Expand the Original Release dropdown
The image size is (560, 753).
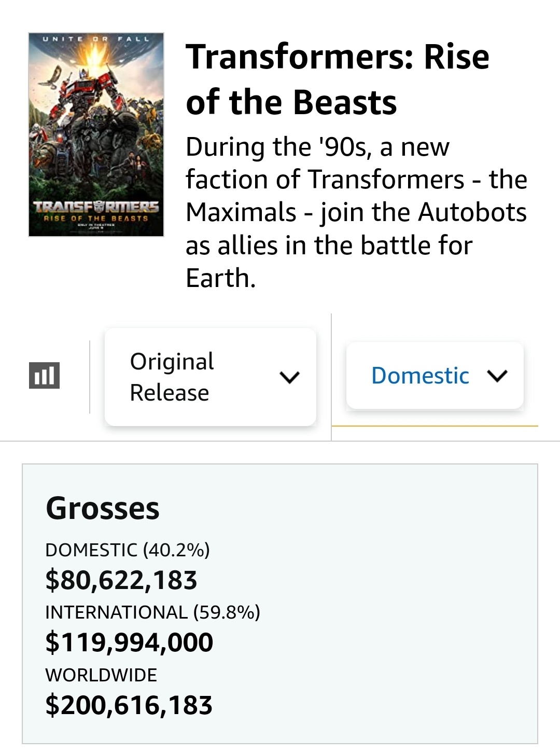(x=210, y=377)
